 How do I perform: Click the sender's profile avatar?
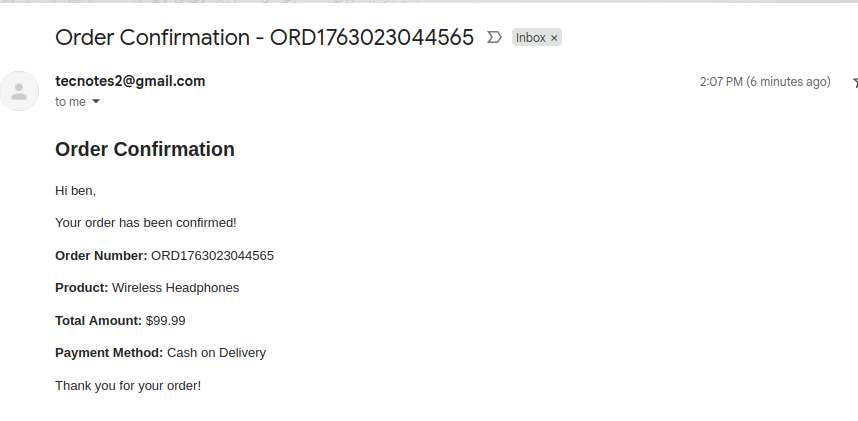pyautogui.click(x=19, y=91)
